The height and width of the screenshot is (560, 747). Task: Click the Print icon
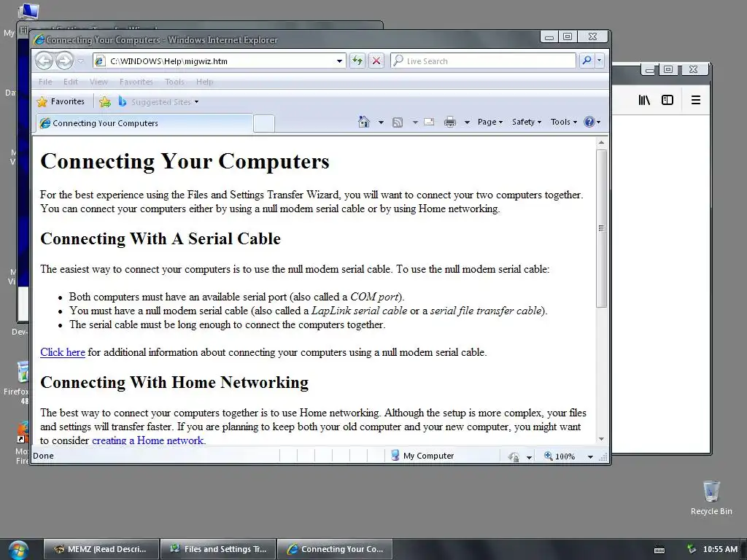click(449, 122)
